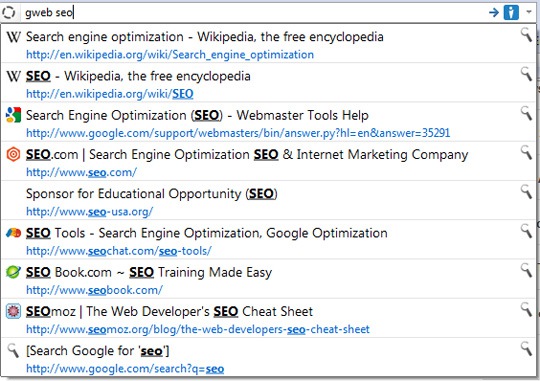Click the magnifier on the Search engine optimization Wikipedia row

coord(526,35)
